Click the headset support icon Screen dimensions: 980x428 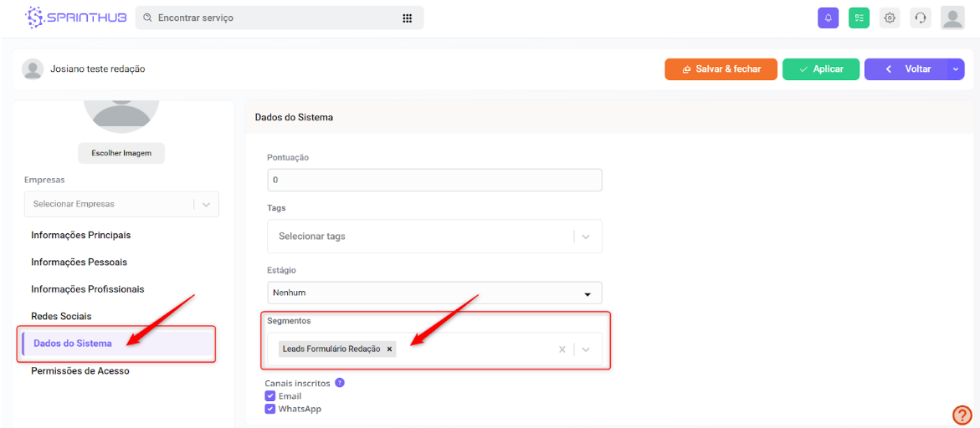click(x=921, y=18)
